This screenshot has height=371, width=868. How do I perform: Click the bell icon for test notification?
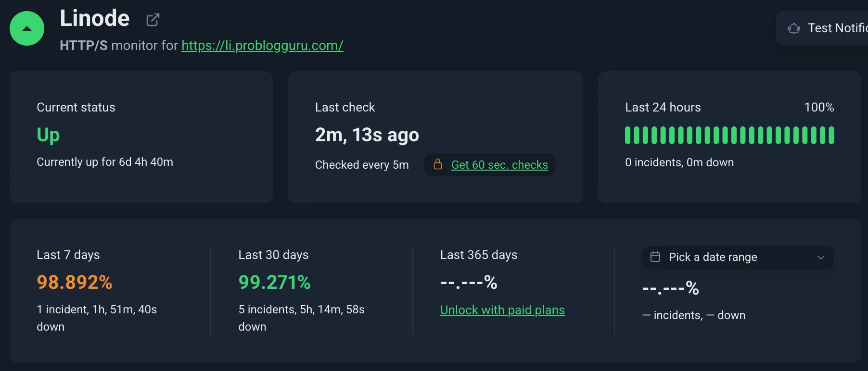(x=794, y=28)
